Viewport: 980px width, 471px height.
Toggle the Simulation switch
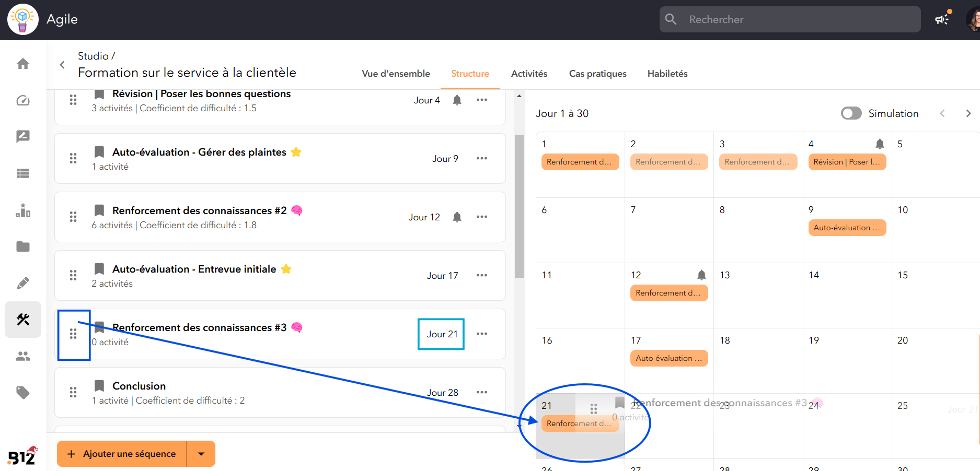(851, 113)
